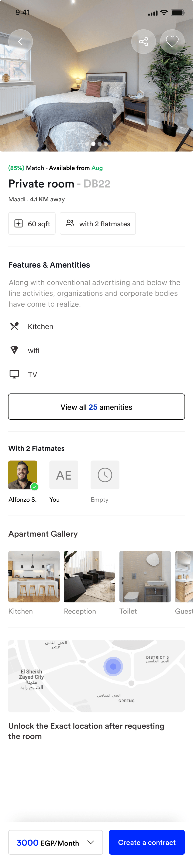Viewport: 193px width, 868px height.
Task: Open the share icon over the photo
Action: [143, 42]
